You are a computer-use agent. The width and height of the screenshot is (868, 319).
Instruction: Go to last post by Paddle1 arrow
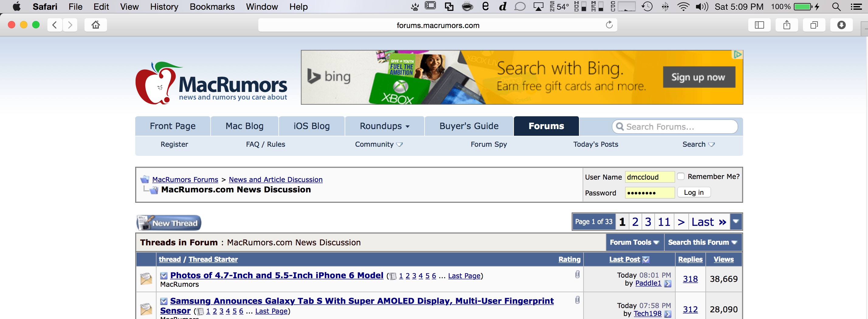[x=667, y=284]
